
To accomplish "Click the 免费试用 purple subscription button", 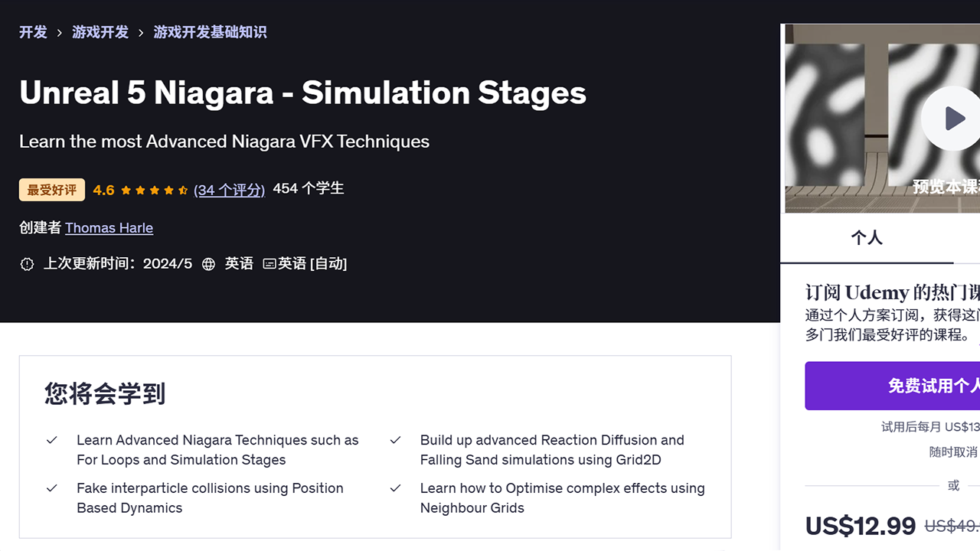I will pos(893,386).
